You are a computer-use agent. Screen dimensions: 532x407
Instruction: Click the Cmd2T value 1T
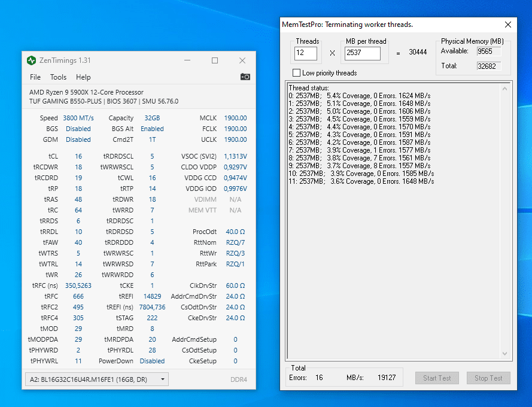click(152, 140)
